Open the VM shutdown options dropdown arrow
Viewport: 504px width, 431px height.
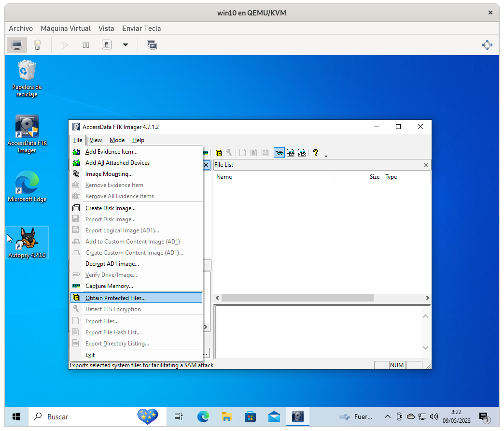coord(126,45)
